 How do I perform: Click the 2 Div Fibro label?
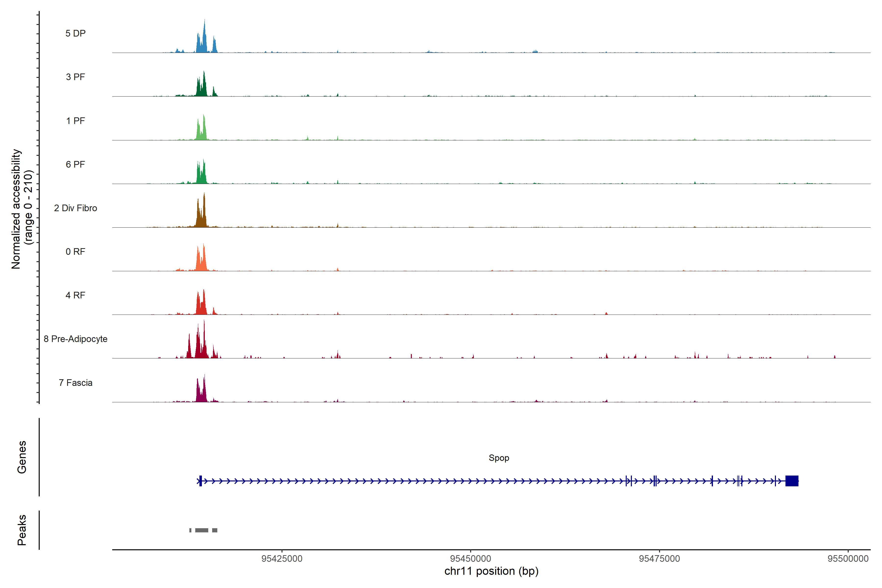[75, 208]
